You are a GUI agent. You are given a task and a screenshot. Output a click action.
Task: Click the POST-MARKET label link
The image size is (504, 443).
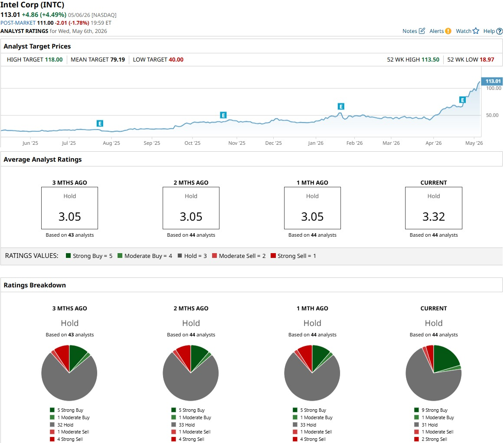pos(18,23)
